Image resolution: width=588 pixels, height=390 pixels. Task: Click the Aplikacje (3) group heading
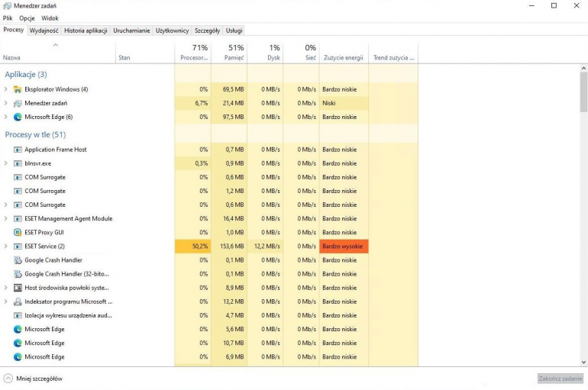pyautogui.click(x=26, y=75)
